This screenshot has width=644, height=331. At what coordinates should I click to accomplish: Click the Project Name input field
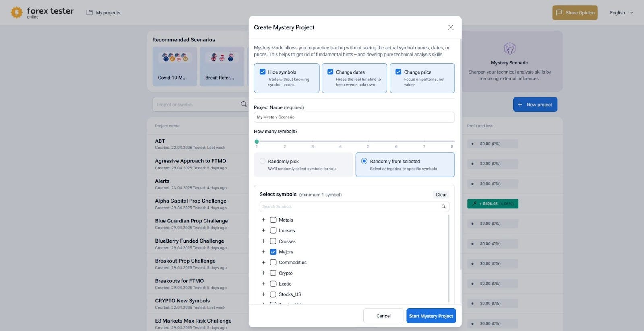[x=354, y=117]
